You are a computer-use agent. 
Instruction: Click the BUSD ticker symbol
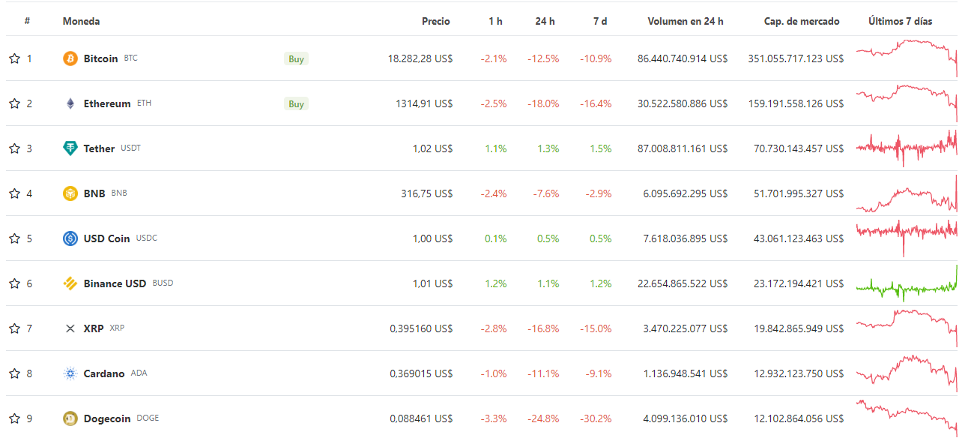coord(163,283)
